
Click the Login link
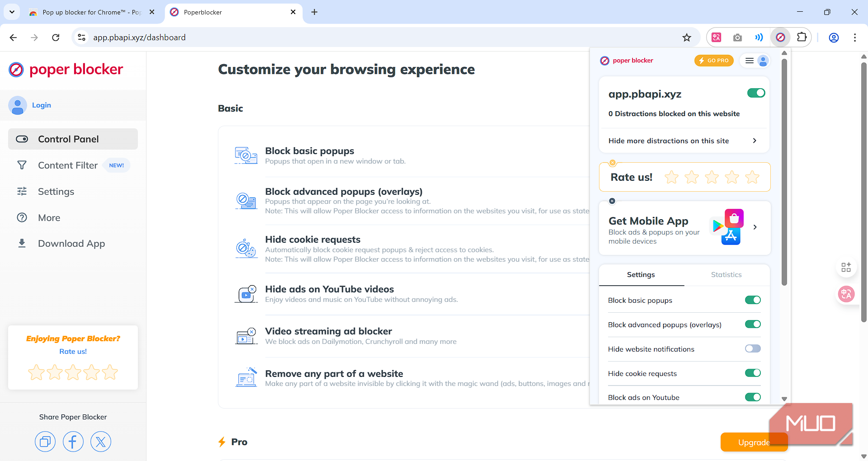[42, 105]
